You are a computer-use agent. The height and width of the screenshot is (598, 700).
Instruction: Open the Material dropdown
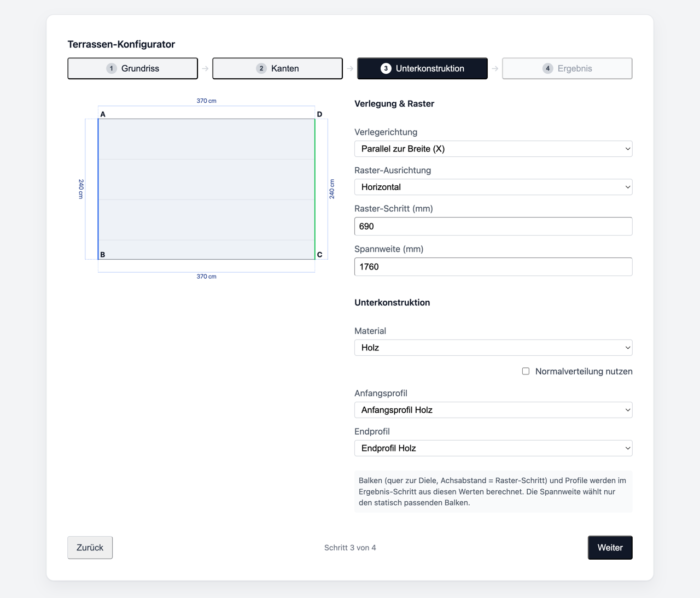[493, 348]
